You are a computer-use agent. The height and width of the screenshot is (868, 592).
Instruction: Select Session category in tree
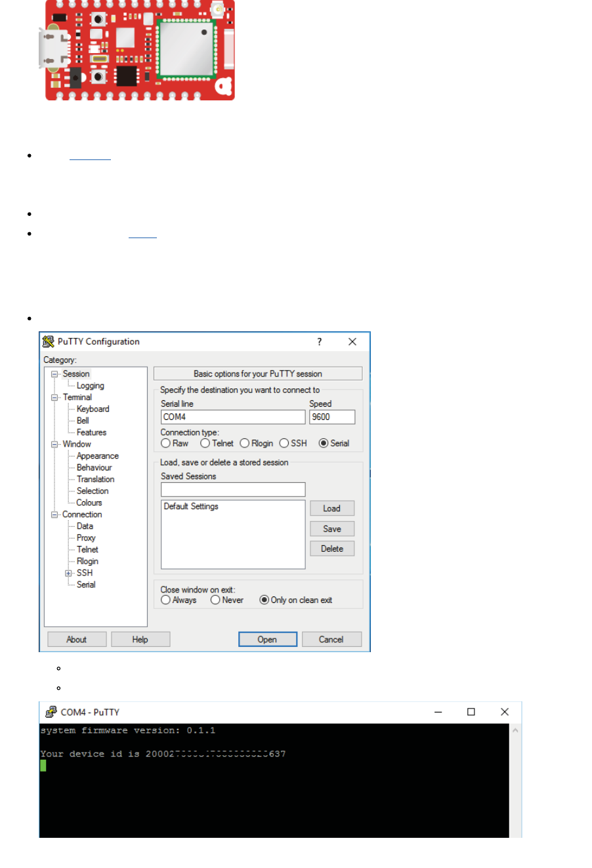[x=76, y=374]
